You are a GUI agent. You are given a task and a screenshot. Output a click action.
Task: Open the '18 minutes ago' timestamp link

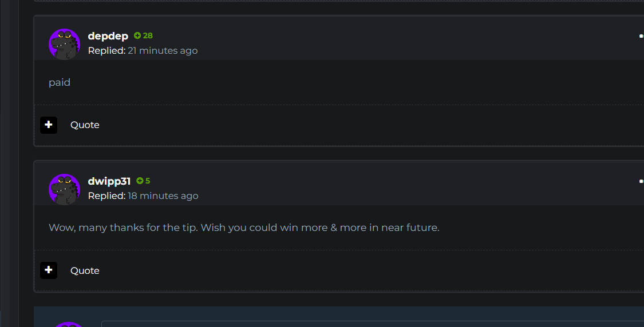coord(163,196)
